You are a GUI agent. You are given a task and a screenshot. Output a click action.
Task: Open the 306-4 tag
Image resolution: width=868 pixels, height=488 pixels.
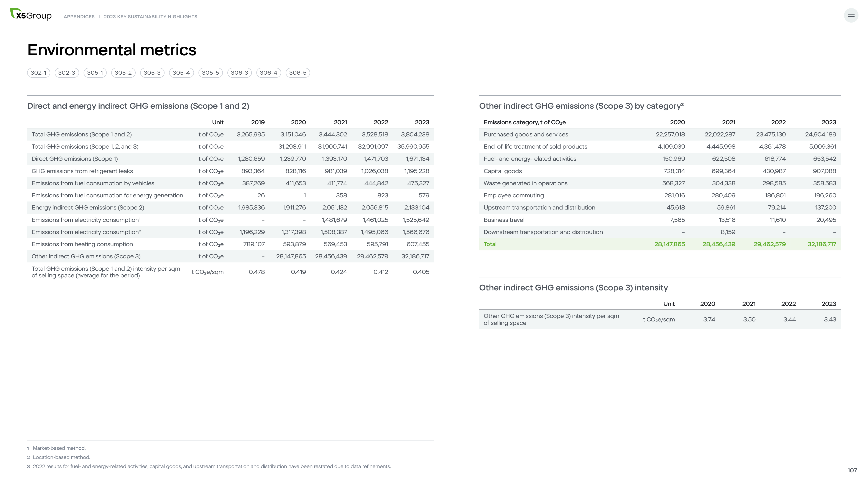[269, 73]
